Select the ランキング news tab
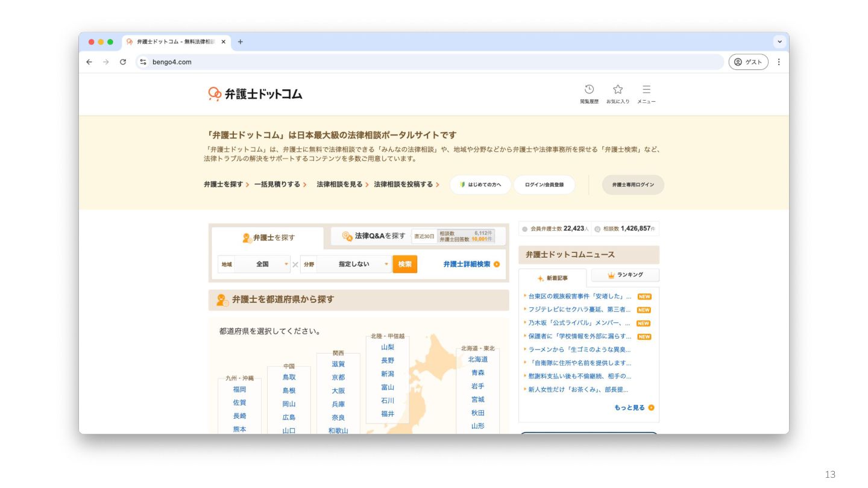This screenshot has width=868, height=488. (625, 275)
